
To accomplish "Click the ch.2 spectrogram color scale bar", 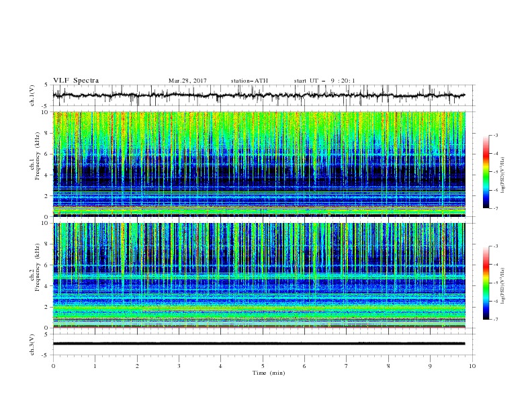I will (486, 283).
